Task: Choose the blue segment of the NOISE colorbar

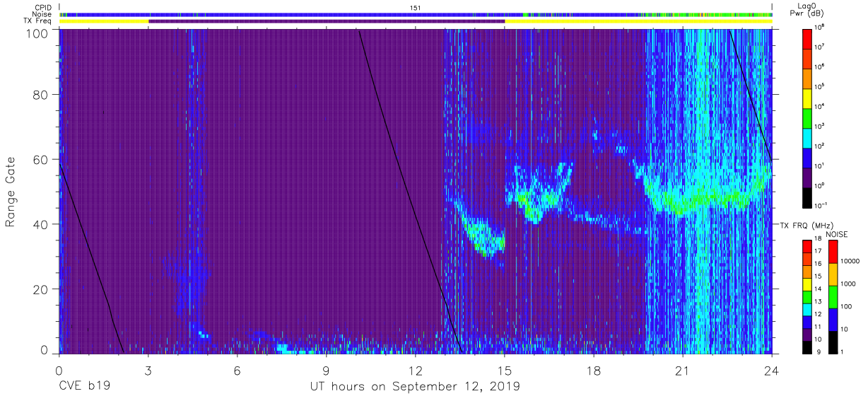Action: [x=833, y=319]
